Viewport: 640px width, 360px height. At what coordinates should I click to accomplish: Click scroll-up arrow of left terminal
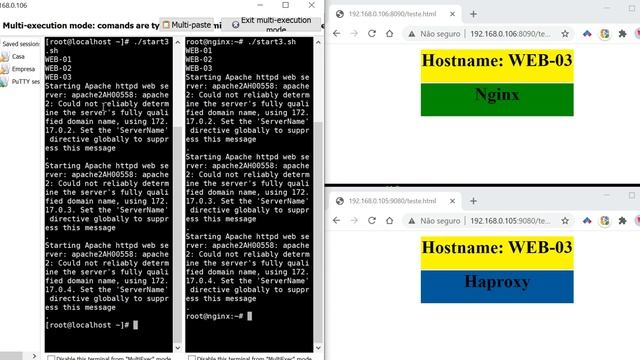click(x=178, y=42)
